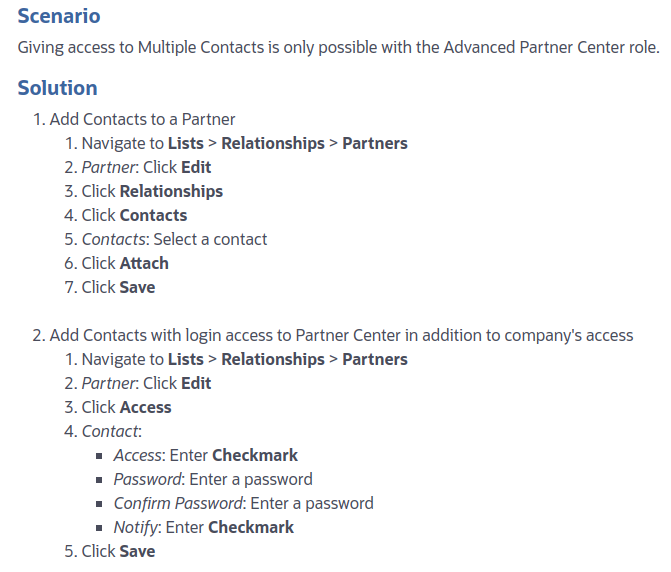Click the final 'Save' under the Contact bullets
671x572 pixels.
click(x=137, y=551)
